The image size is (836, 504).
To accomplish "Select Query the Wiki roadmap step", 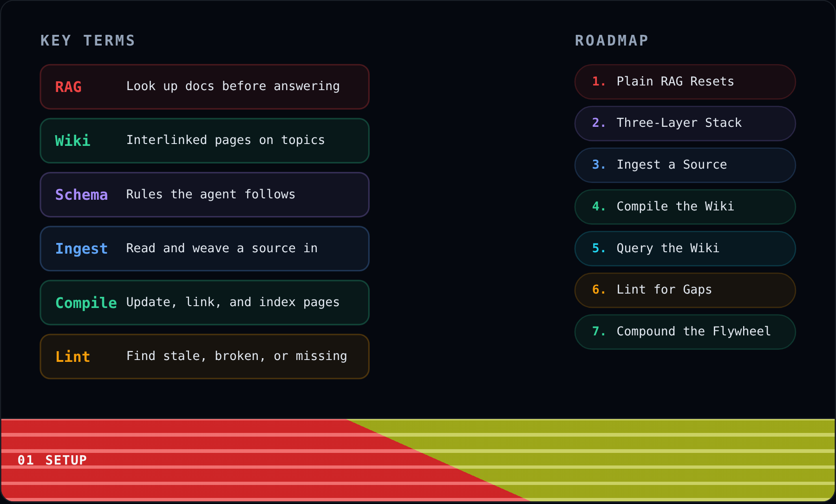I will click(685, 249).
